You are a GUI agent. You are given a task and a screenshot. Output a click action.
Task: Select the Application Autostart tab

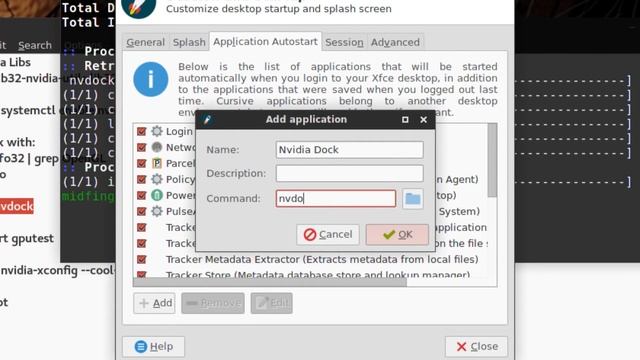point(265,42)
